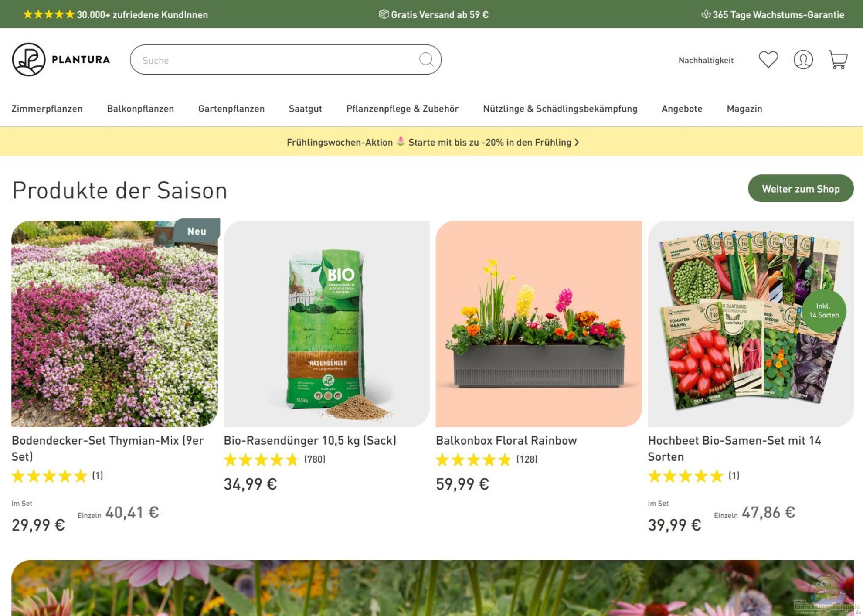This screenshot has width=863, height=616.
Task: Open Bio-Rasendünger product image
Action: click(326, 323)
